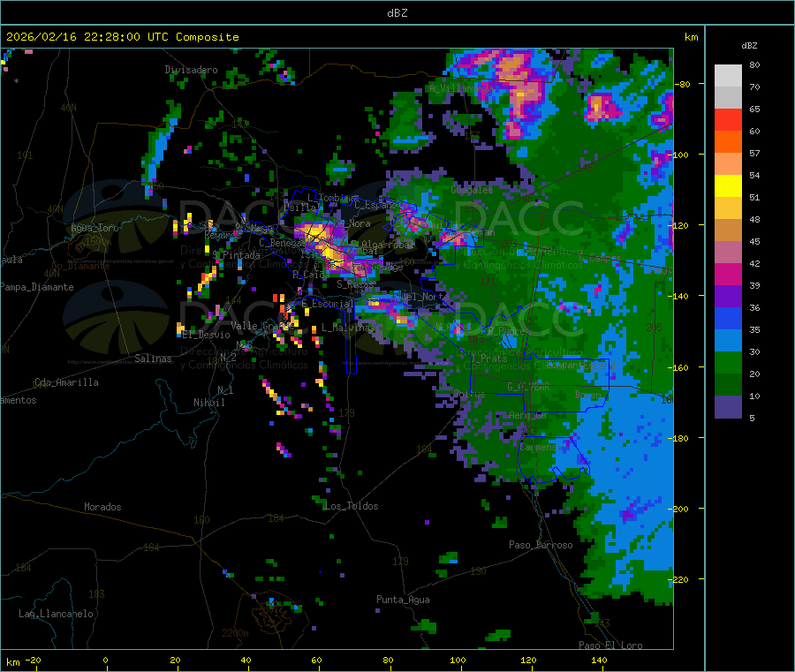Select the 'Agua_Toro' map label
The width and height of the screenshot is (795, 672).
pos(95,228)
